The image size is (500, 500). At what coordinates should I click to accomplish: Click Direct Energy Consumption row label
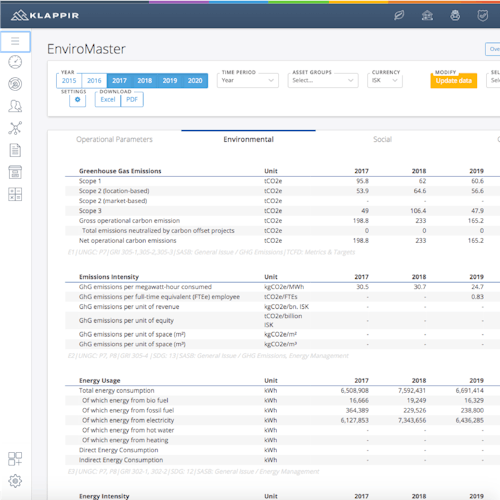[x=119, y=450]
